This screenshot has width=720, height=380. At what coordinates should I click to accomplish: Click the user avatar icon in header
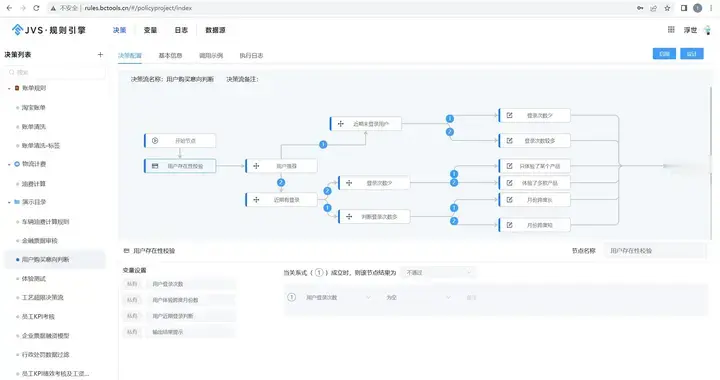coord(708,30)
